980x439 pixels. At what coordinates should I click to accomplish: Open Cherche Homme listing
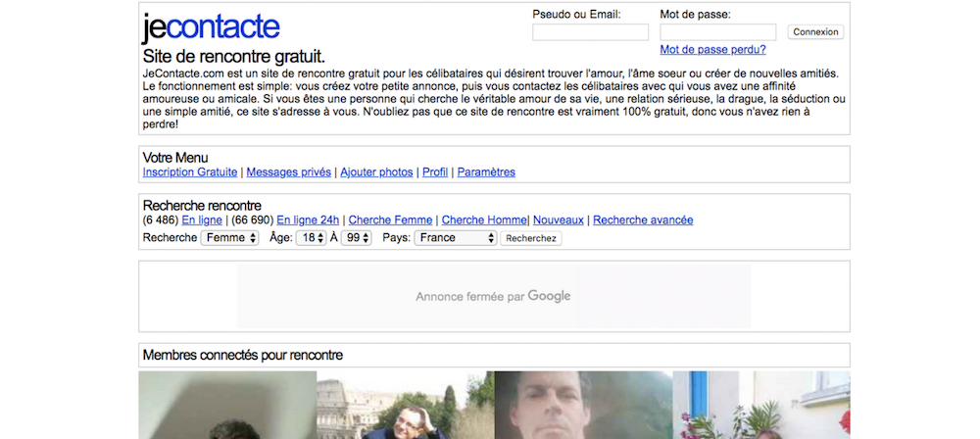tap(484, 220)
